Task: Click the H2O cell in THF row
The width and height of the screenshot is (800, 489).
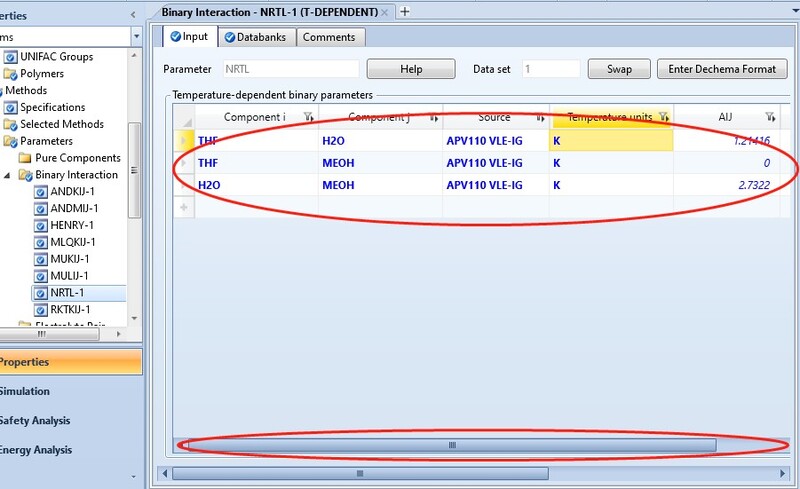Action: tap(380, 140)
